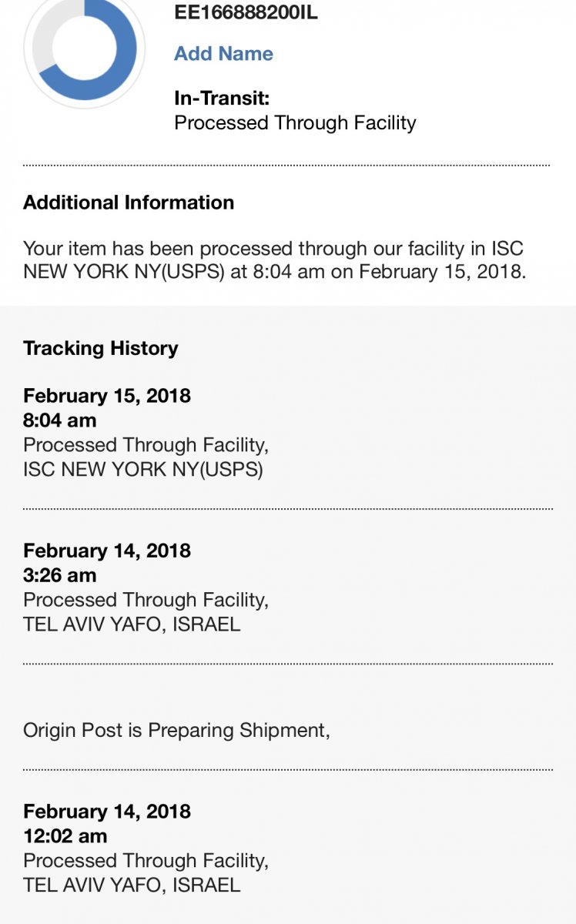
Task: Click TEL AVIV YAFO location under 3:26 am
Action: click(x=132, y=624)
